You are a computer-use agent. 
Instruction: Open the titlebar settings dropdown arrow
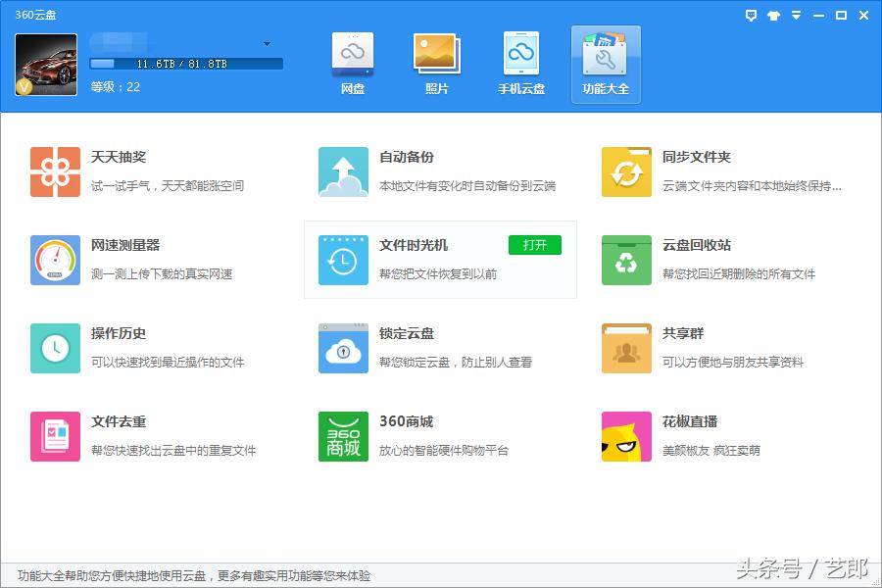796,15
